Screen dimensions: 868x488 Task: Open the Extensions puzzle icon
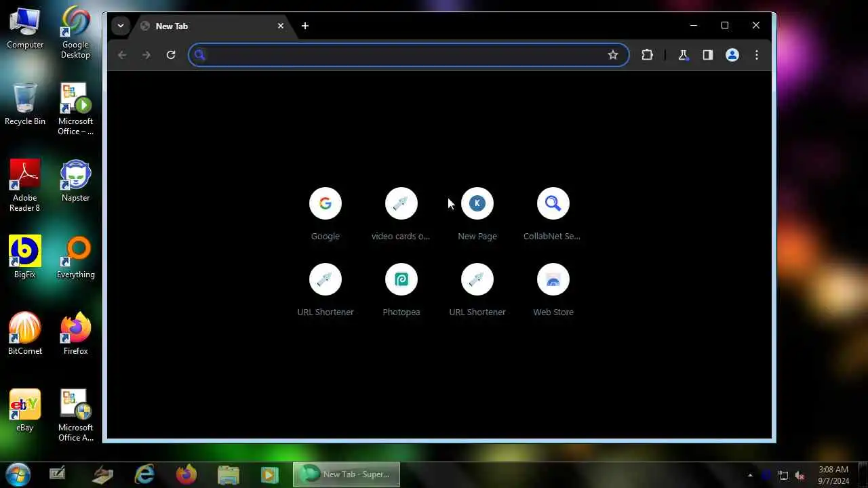click(x=647, y=55)
